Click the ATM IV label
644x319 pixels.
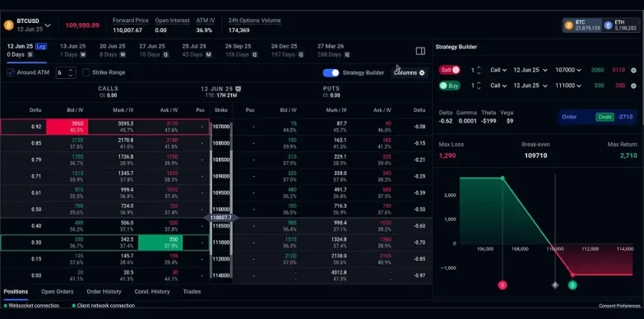tap(206, 21)
